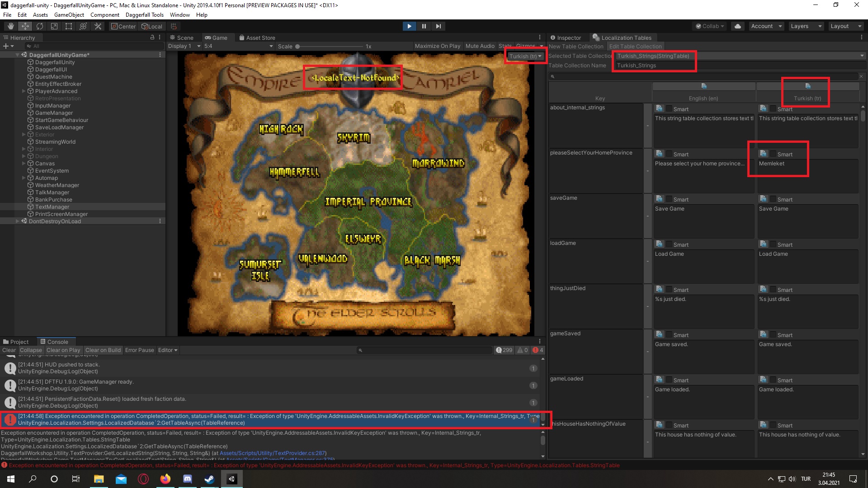The width and height of the screenshot is (868, 488).
Task: Open English column table metadata icon
Action: pyautogui.click(x=704, y=86)
